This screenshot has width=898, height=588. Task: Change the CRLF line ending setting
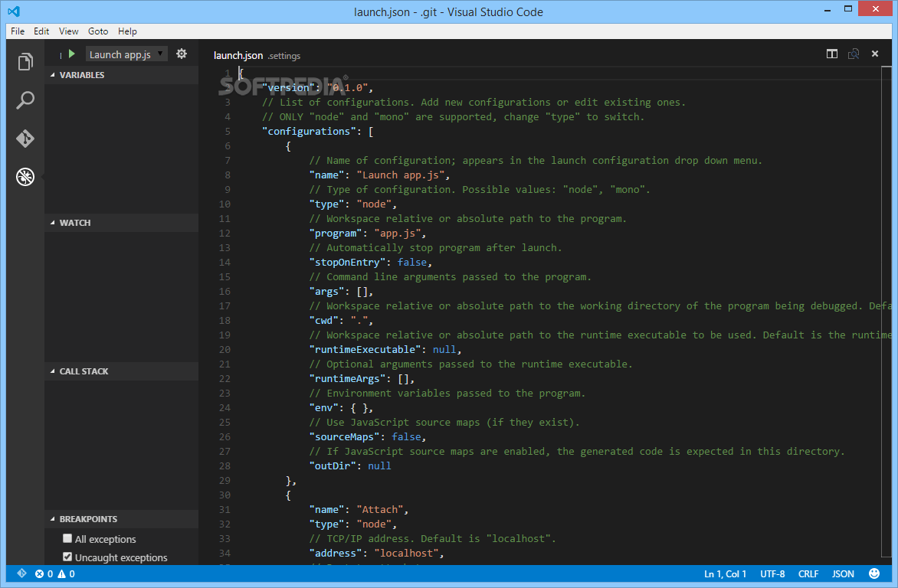(808, 573)
